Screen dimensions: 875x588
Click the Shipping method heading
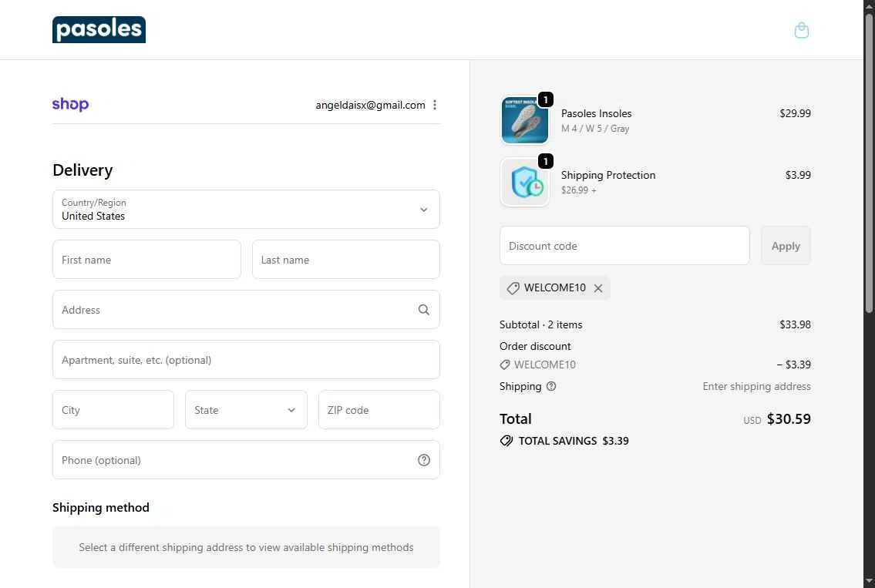[101, 508]
